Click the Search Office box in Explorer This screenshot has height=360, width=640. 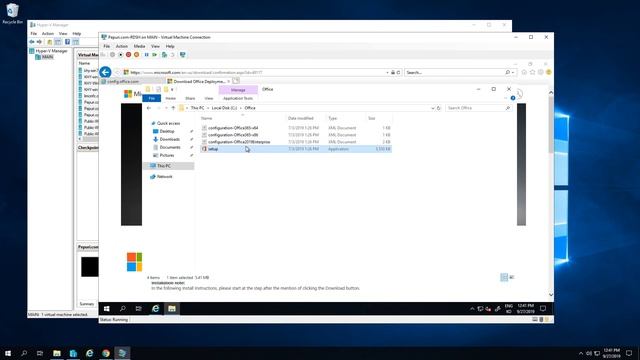click(478, 108)
